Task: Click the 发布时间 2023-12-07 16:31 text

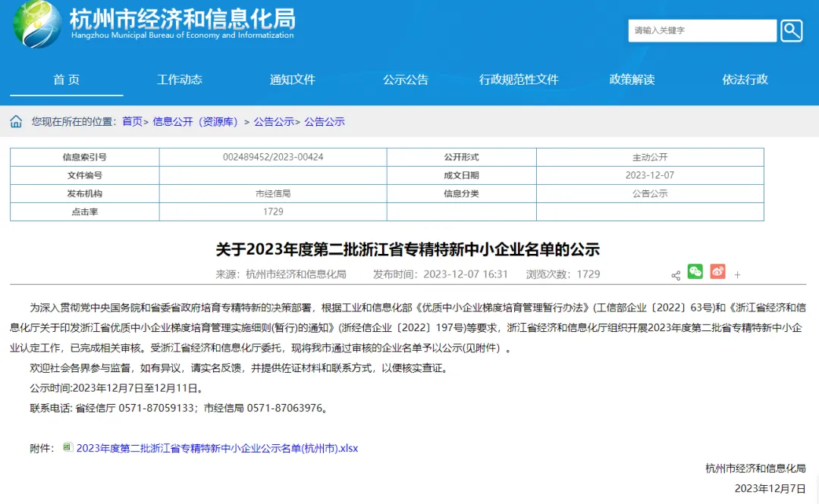Action: tap(441, 274)
